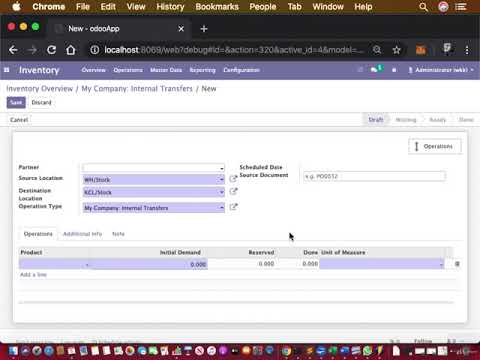480x360 pixels.
Task: Click the browser back arrow
Action: click(13, 50)
